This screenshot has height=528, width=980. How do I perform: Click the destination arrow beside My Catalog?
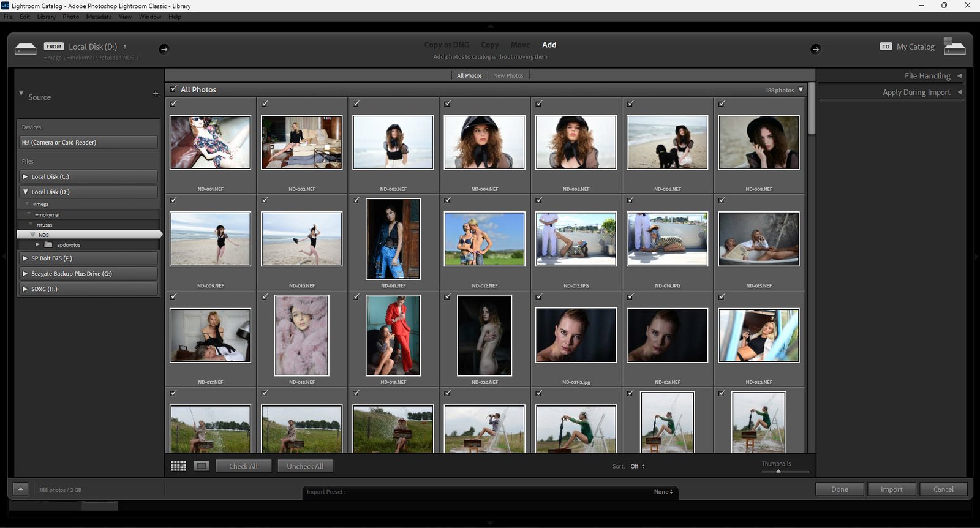(815, 49)
